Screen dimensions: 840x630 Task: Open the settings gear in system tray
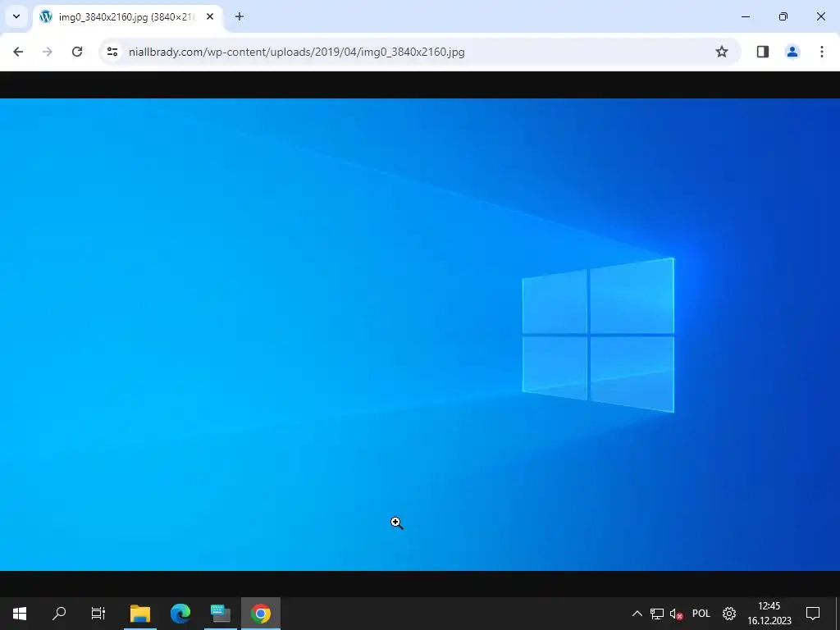click(729, 614)
